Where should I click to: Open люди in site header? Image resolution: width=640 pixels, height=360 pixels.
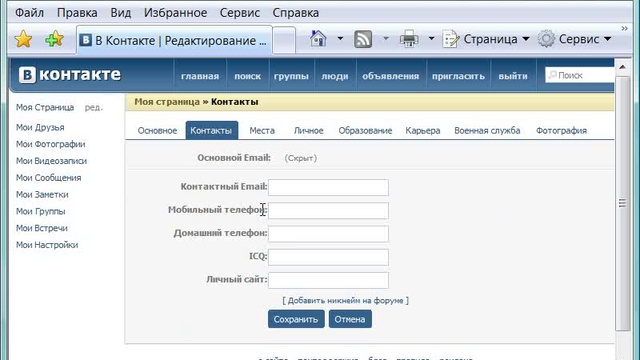[x=335, y=76]
